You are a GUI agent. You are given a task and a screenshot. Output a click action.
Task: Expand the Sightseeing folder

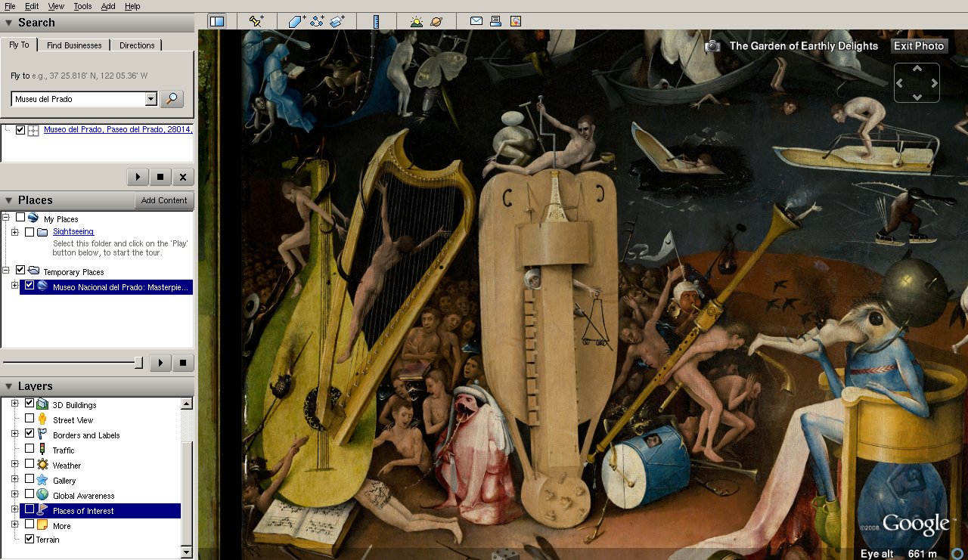[x=15, y=232]
